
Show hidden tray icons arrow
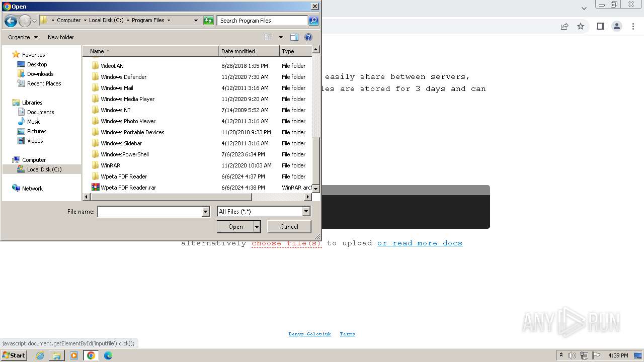[561, 355]
